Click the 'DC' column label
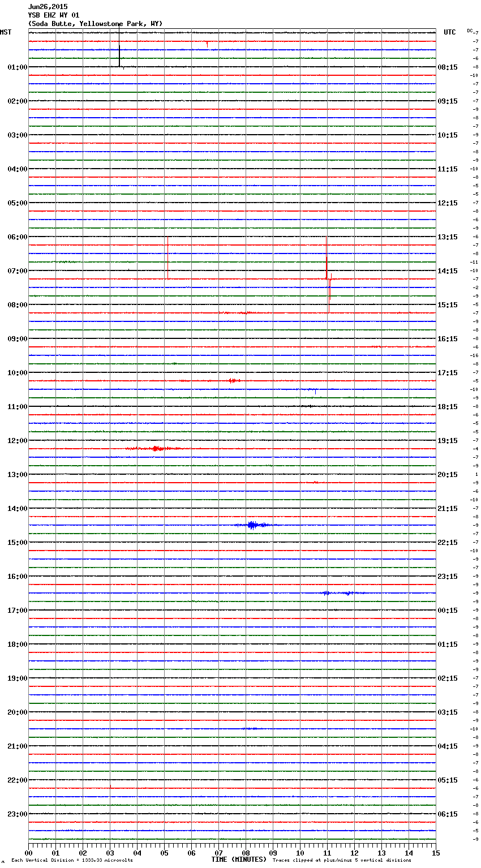This screenshot has width=481, height=868. click(470, 31)
